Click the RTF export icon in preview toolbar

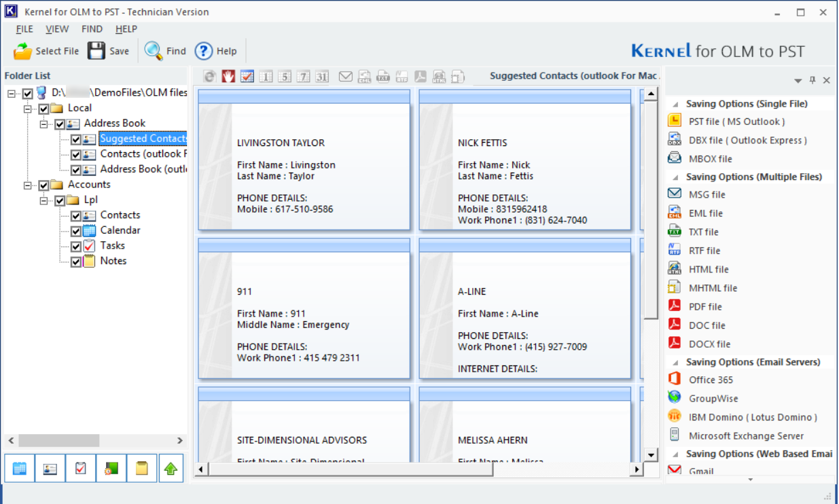coord(402,77)
